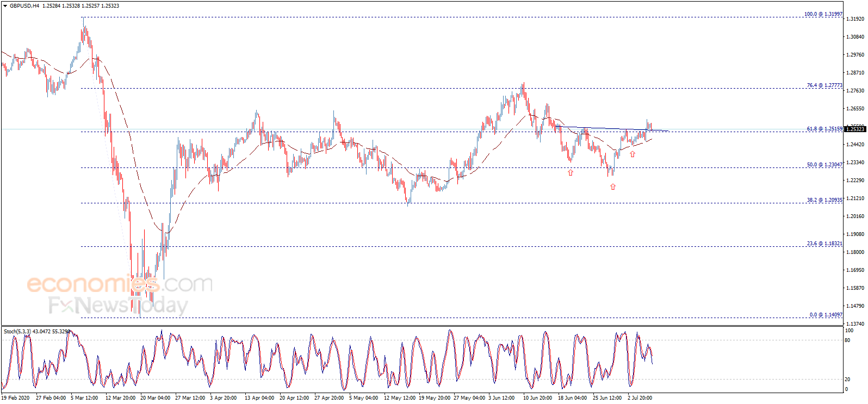
Task: Open the economies.com watermark link
Action: click(120, 283)
